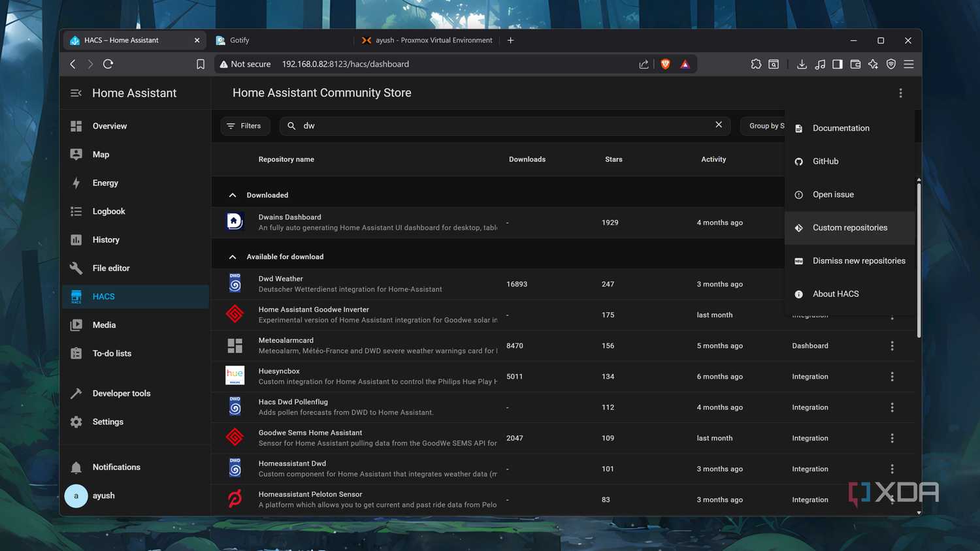Screen dimensions: 980x551
Task: Sort by Downloads column
Action: [x=527, y=159]
